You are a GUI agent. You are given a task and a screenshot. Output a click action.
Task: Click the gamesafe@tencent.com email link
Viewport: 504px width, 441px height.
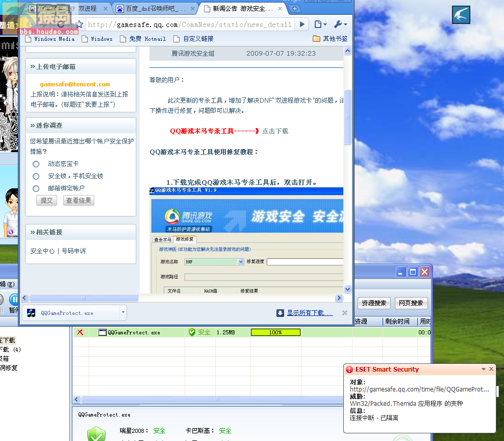click(75, 84)
